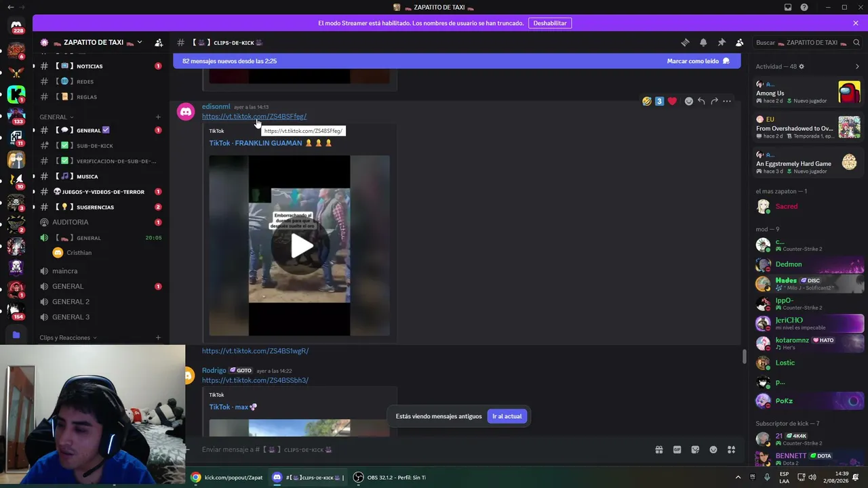Image resolution: width=868 pixels, height=488 pixels.
Task: Open Activity settings gear icon
Action: (x=802, y=66)
